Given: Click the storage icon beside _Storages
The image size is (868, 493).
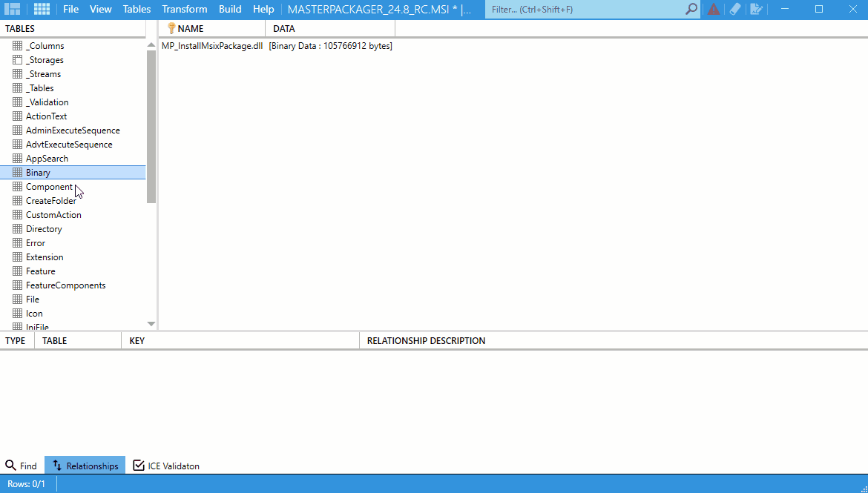Looking at the screenshot, I should 18,60.
